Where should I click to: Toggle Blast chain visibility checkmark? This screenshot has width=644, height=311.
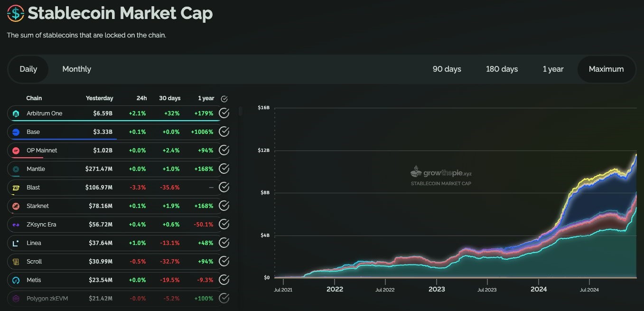pyautogui.click(x=224, y=187)
